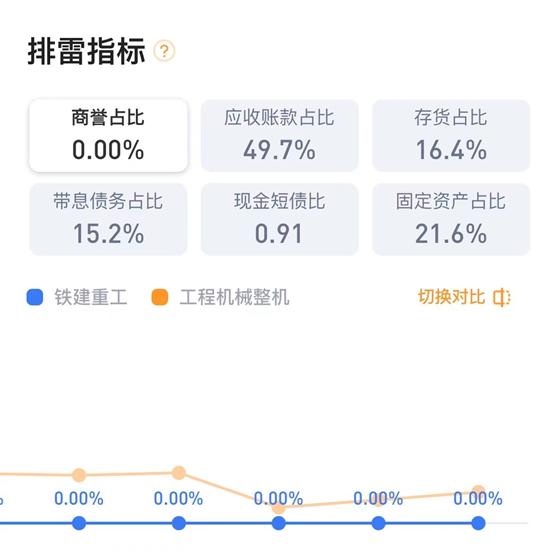Click the 工程机械整机 legend label
Image resolution: width=554 pixels, height=553 pixels.
point(234,297)
